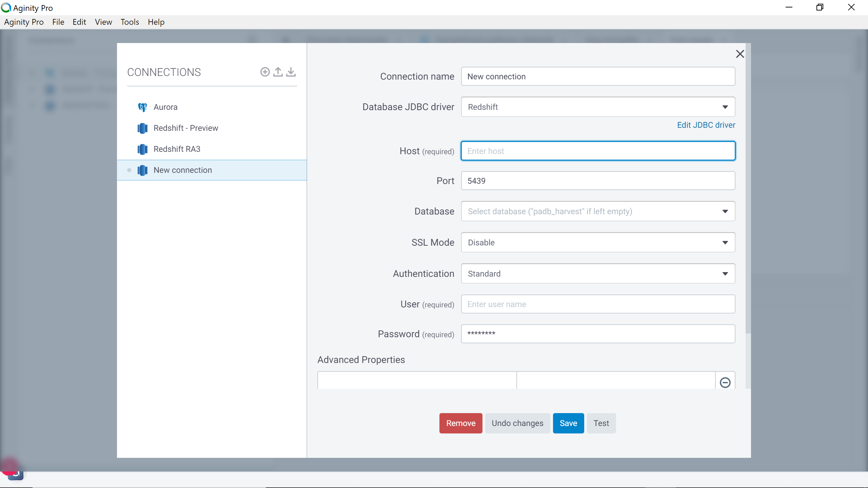Click the add new connection plus icon
868x488 pixels.
click(265, 72)
